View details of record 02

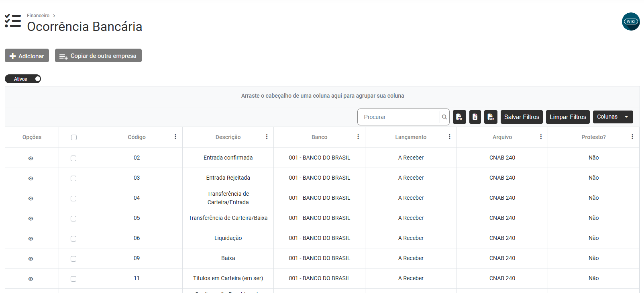click(x=31, y=158)
